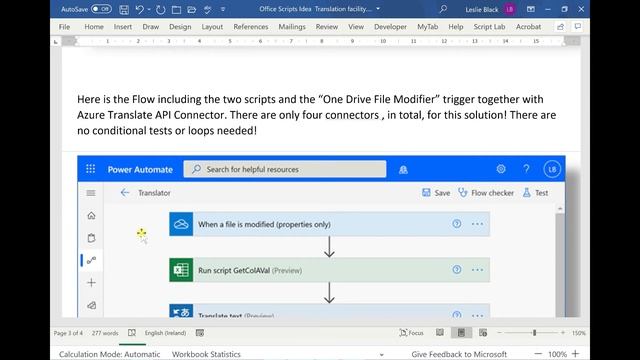
Task: Click the Share icon in ribbon
Action: click(560, 27)
